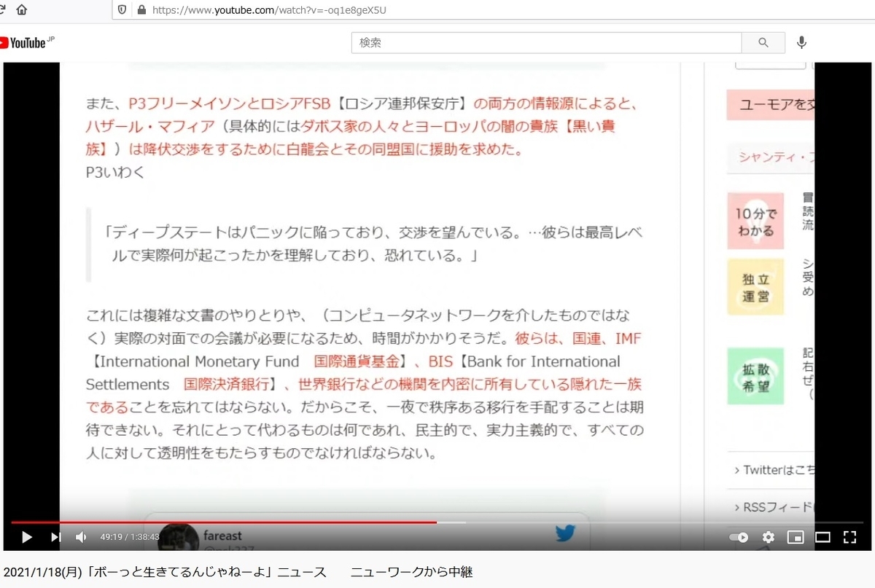Switch to theater mode
The width and height of the screenshot is (875, 588).
(822, 537)
